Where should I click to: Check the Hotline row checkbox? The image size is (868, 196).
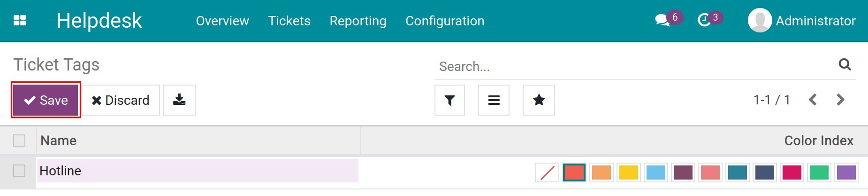tap(19, 171)
